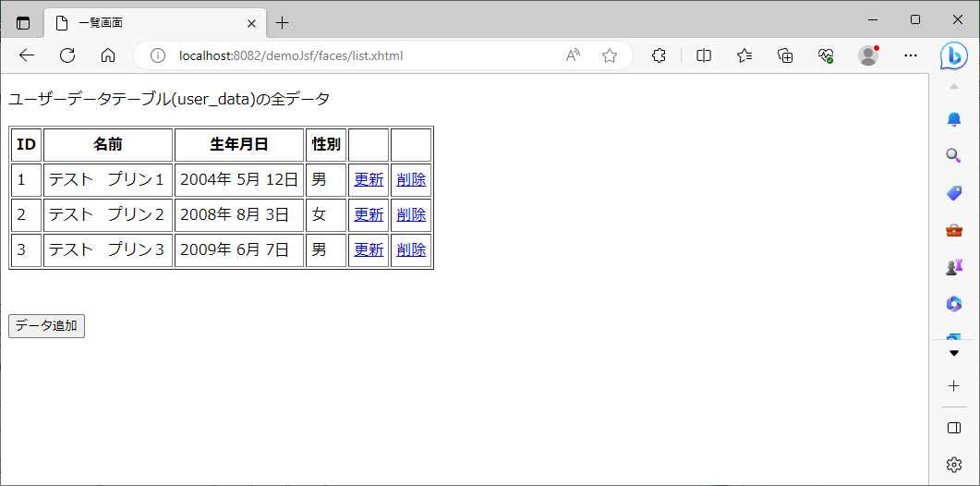Image resolution: width=980 pixels, height=486 pixels.
Task: Click 更新 link for ID 2 row
Action: click(369, 214)
